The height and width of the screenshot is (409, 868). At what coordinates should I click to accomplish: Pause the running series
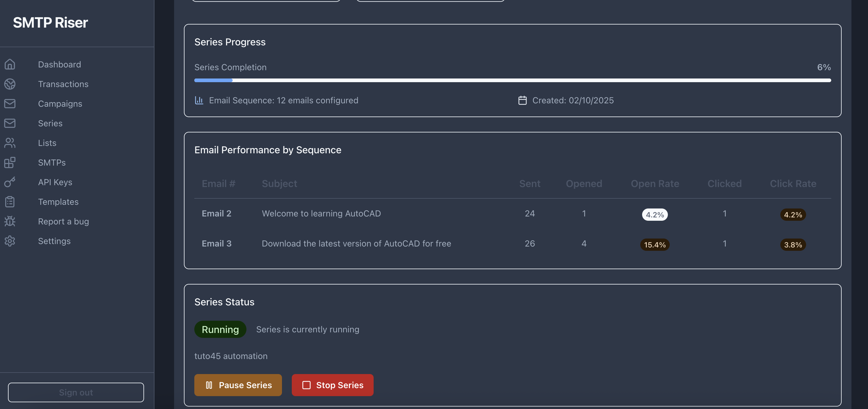238,385
